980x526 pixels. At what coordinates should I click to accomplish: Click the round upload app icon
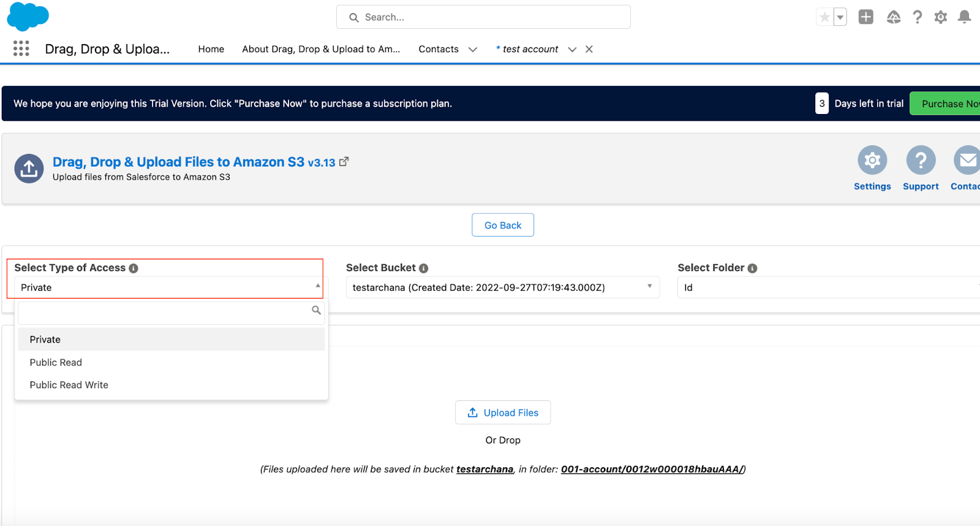tap(29, 169)
